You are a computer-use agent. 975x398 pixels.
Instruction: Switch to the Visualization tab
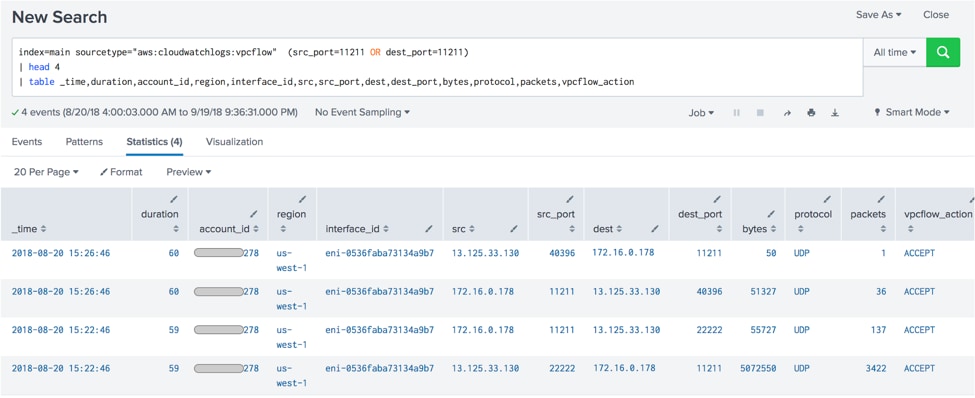[x=234, y=142]
